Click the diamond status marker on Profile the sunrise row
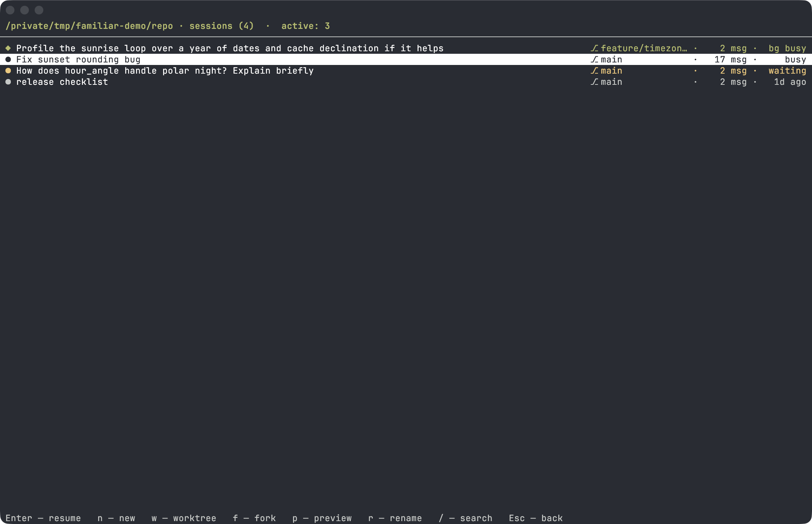 click(x=8, y=48)
